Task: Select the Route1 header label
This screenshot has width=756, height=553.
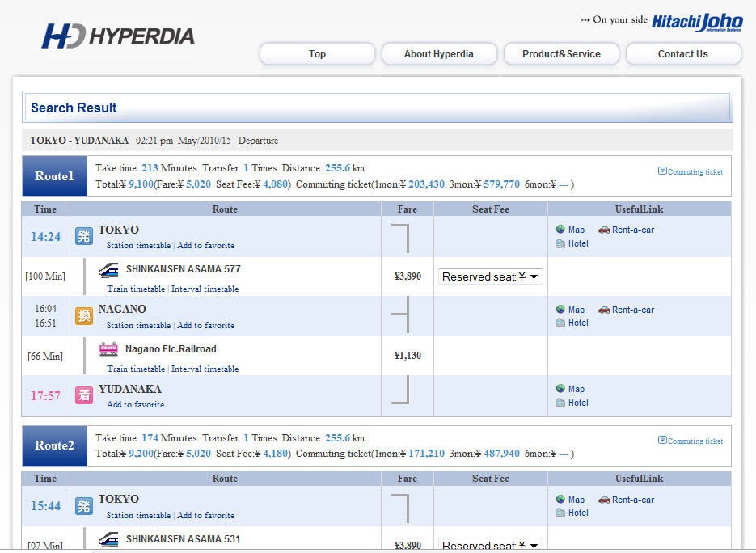Action: pyautogui.click(x=54, y=176)
